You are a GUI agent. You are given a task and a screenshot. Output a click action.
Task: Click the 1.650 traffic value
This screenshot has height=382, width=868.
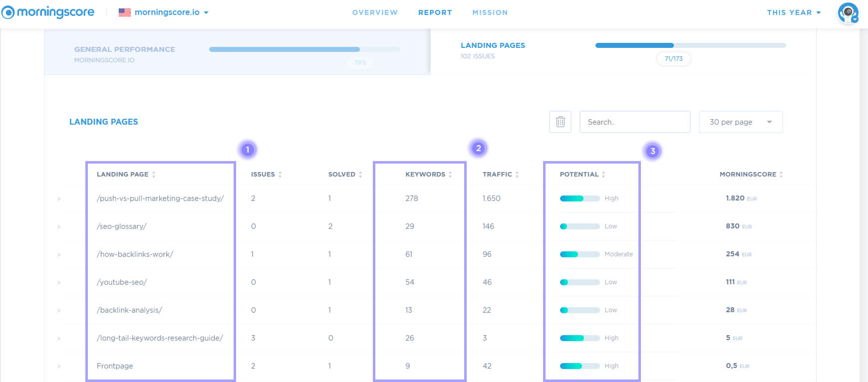pos(492,198)
